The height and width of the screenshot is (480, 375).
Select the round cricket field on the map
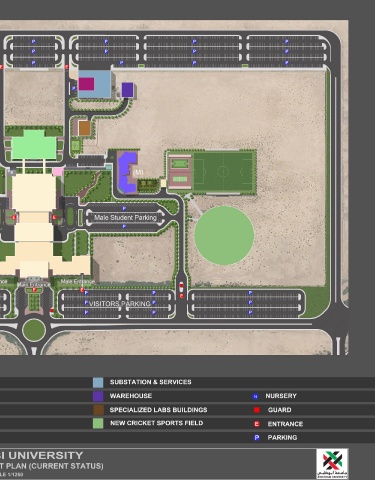pyautogui.click(x=224, y=235)
